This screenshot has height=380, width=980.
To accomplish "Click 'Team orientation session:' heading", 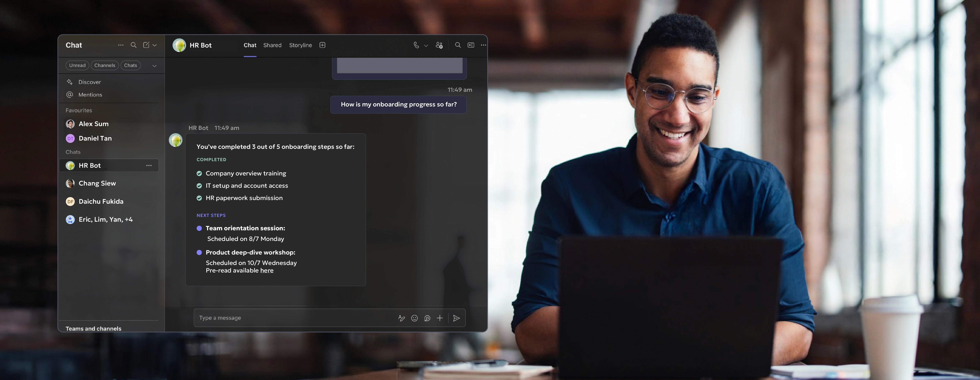I will pos(245,228).
